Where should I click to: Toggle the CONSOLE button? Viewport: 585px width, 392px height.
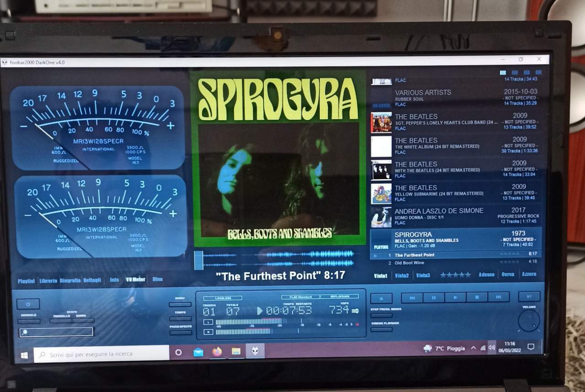point(28,321)
